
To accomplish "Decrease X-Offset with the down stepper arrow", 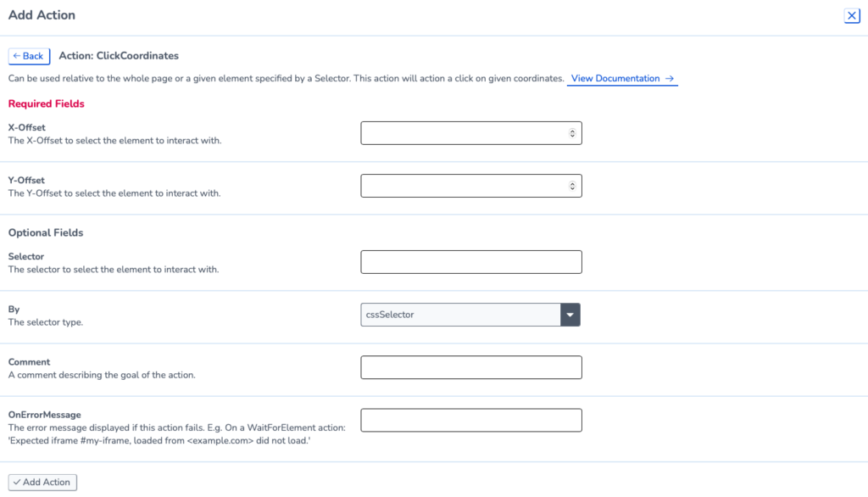I will [572, 136].
